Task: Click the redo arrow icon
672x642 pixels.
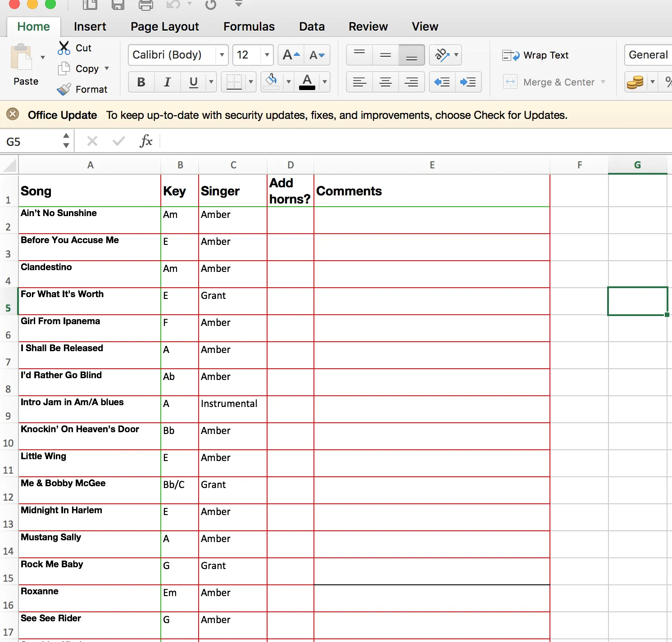Action: pyautogui.click(x=211, y=5)
